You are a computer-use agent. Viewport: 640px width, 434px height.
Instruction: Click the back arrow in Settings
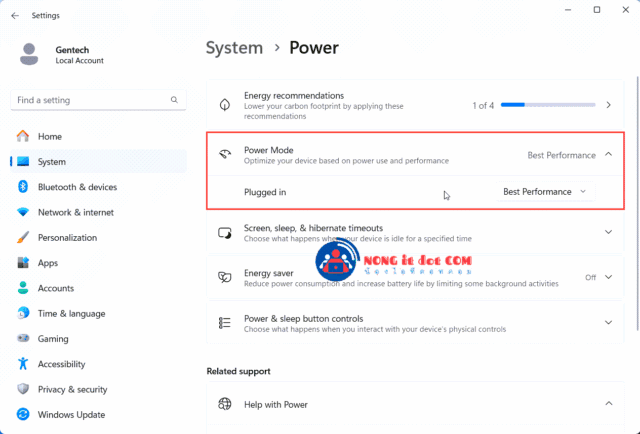15,16
